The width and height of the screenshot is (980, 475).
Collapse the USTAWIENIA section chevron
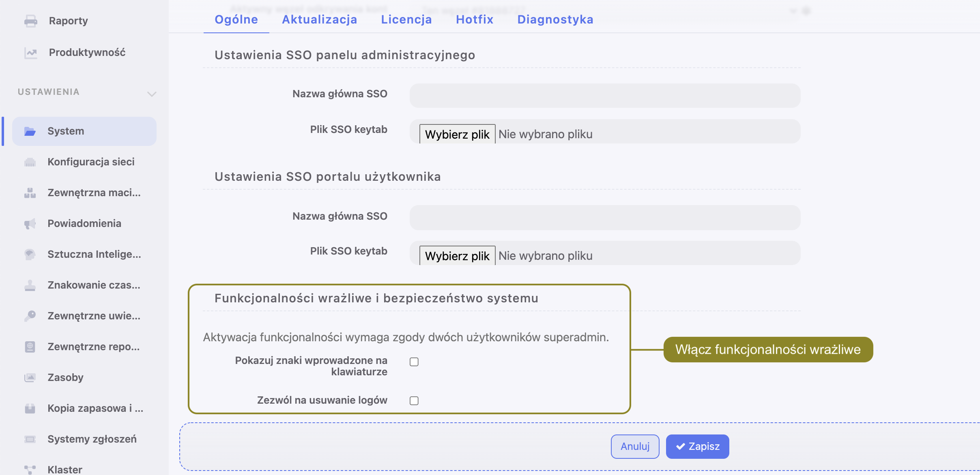tap(152, 94)
